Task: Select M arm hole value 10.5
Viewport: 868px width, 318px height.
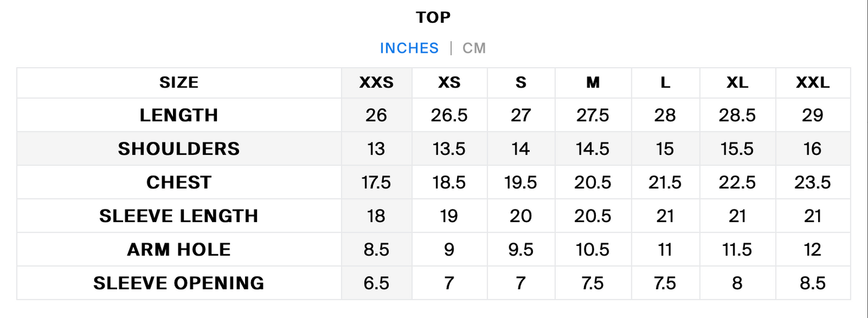Action: tap(593, 250)
